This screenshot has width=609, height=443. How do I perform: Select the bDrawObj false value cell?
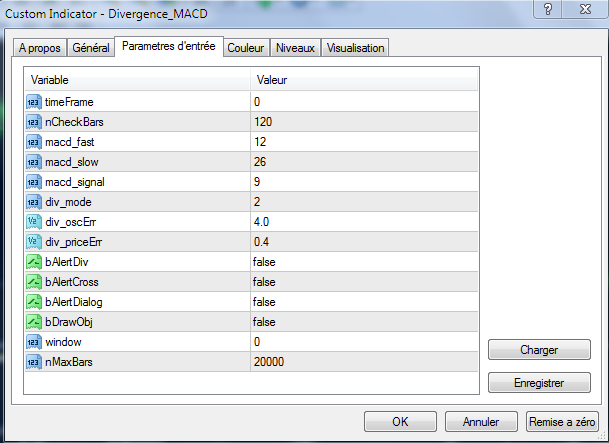point(364,321)
